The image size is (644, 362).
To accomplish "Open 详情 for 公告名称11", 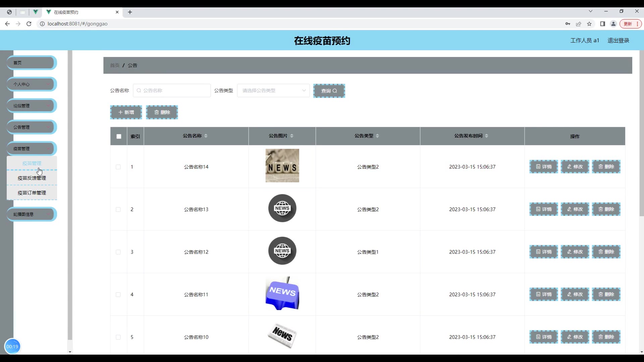I will coord(544,294).
